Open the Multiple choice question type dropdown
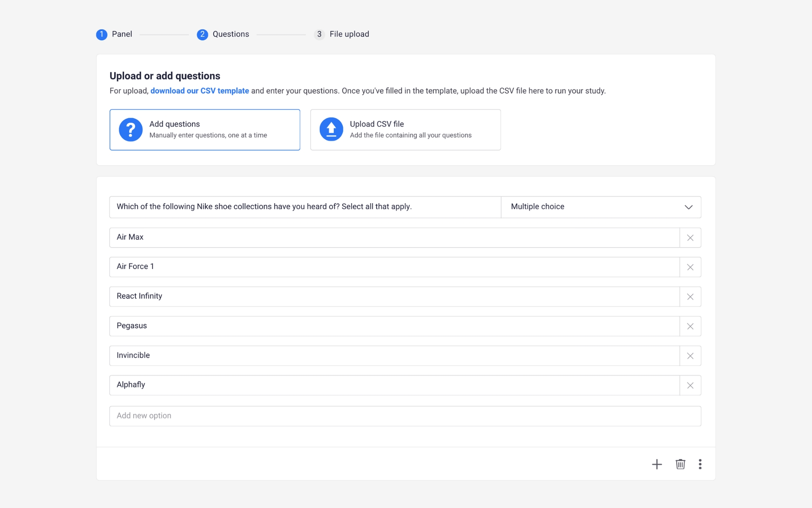The image size is (812, 508). coord(601,207)
